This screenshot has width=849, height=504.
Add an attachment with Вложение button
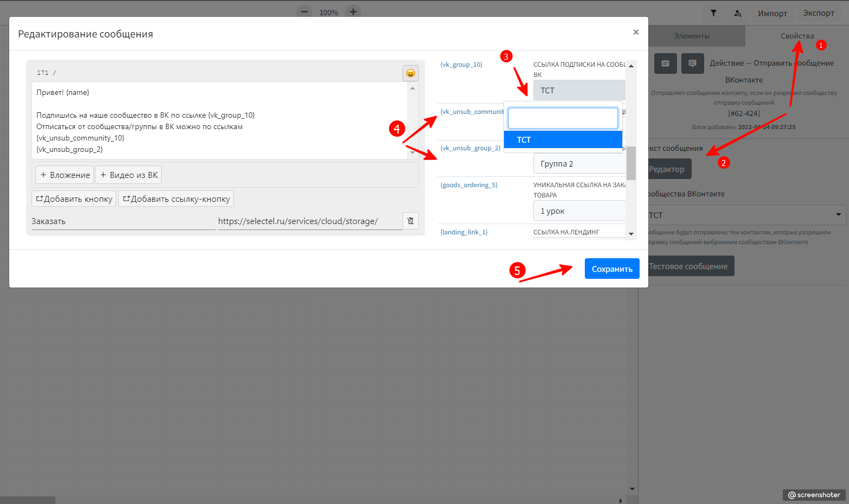tap(65, 175)
